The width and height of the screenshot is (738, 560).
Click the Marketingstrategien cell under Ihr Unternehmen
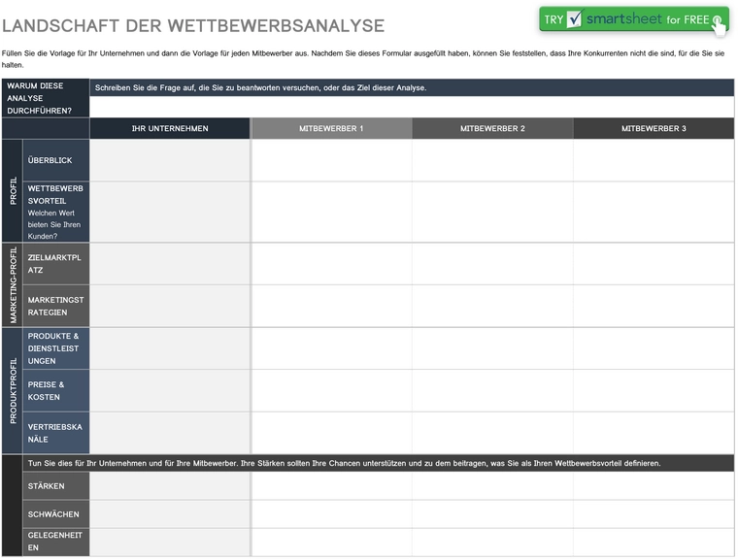tap(170, 307)
